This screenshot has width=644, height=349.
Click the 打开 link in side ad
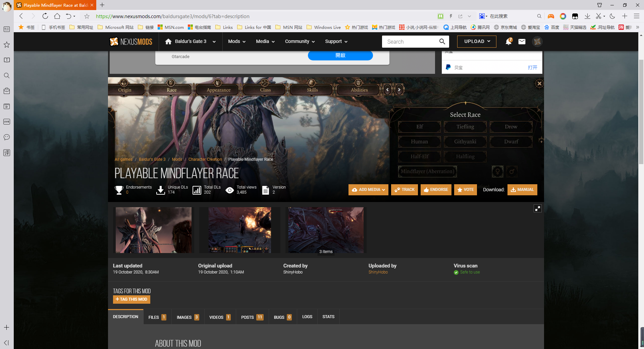(x=533, y=67)
